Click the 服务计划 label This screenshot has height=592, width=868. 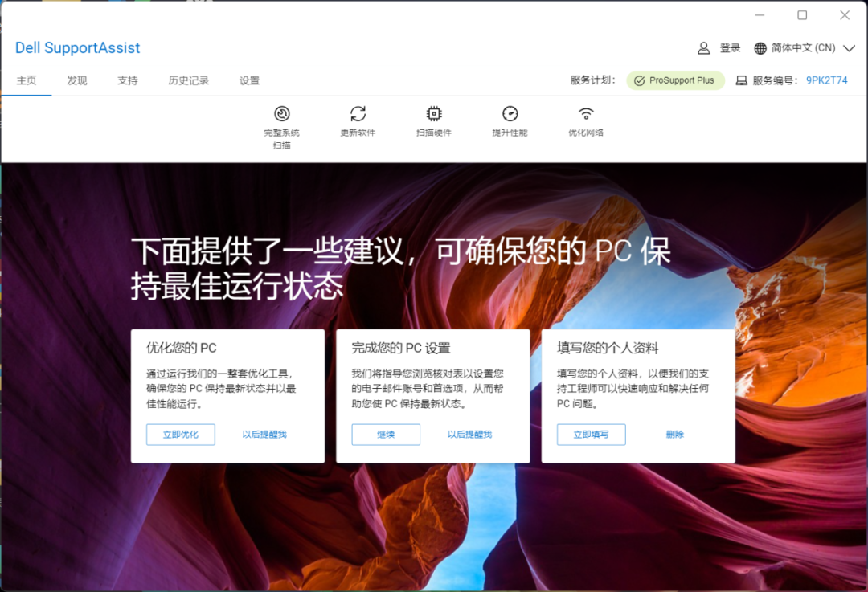click(x=592, y=81)
